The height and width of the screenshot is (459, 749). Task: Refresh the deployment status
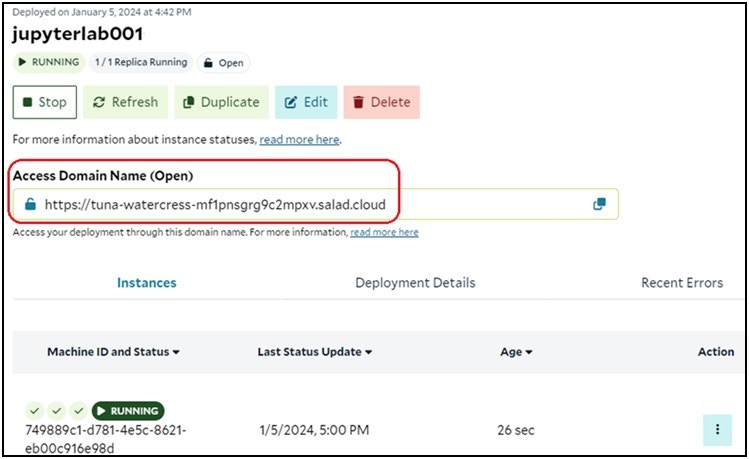point(126,102)
